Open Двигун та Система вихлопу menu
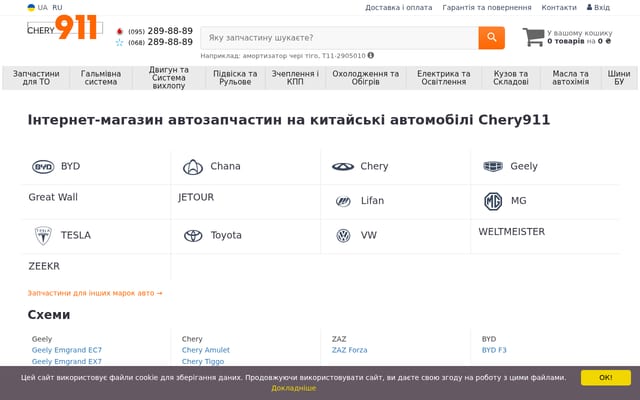This screenshot has width=640, height=400. [x=169, y=78]
